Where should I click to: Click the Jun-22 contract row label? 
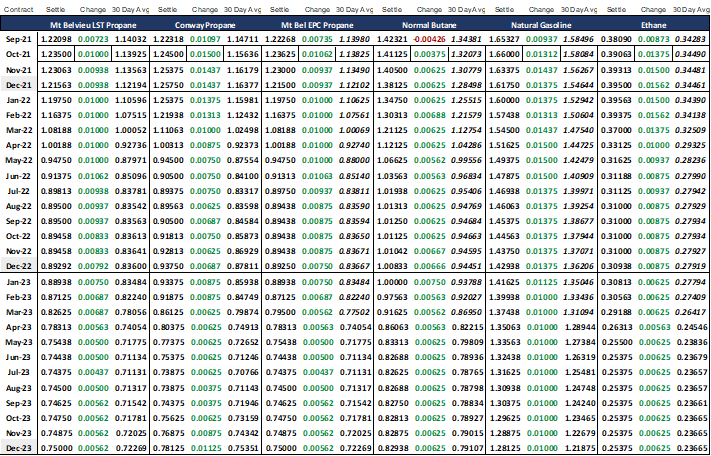pos(19,176)
